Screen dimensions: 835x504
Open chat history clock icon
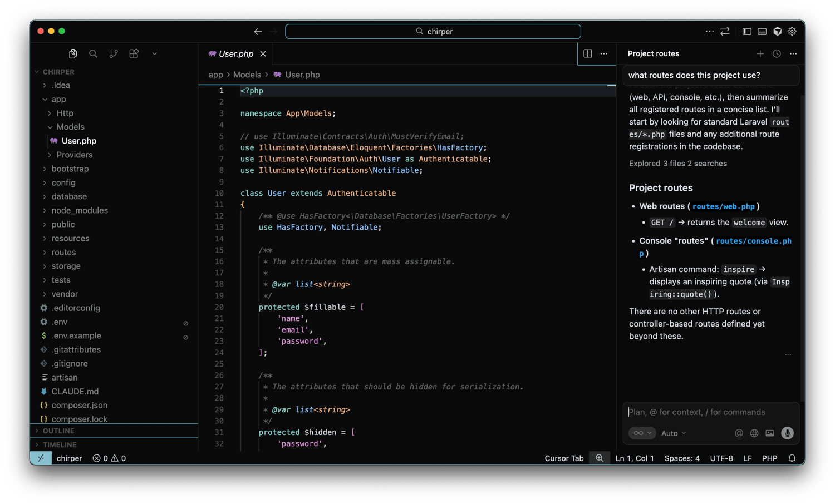[x=777, y=53]
